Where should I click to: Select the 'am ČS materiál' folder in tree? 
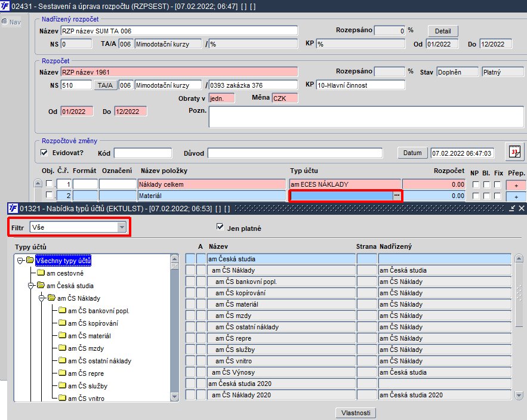click(x=90, y=336)
